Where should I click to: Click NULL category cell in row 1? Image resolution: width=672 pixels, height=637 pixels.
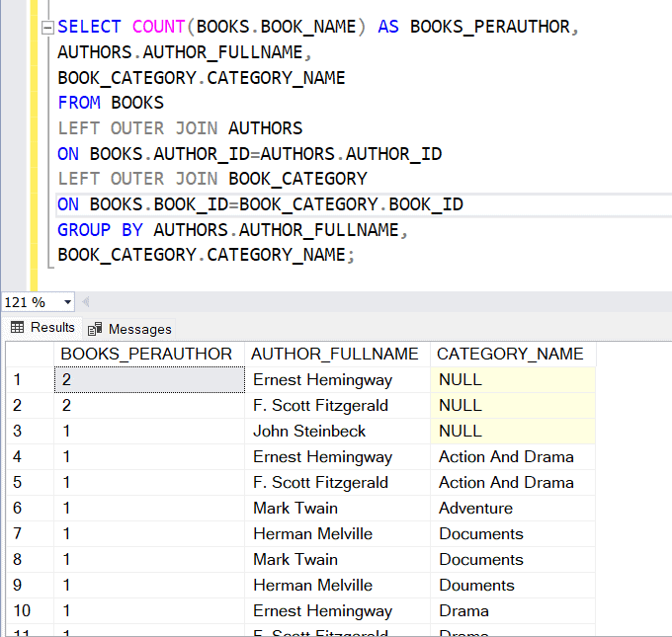click(513, 379)
